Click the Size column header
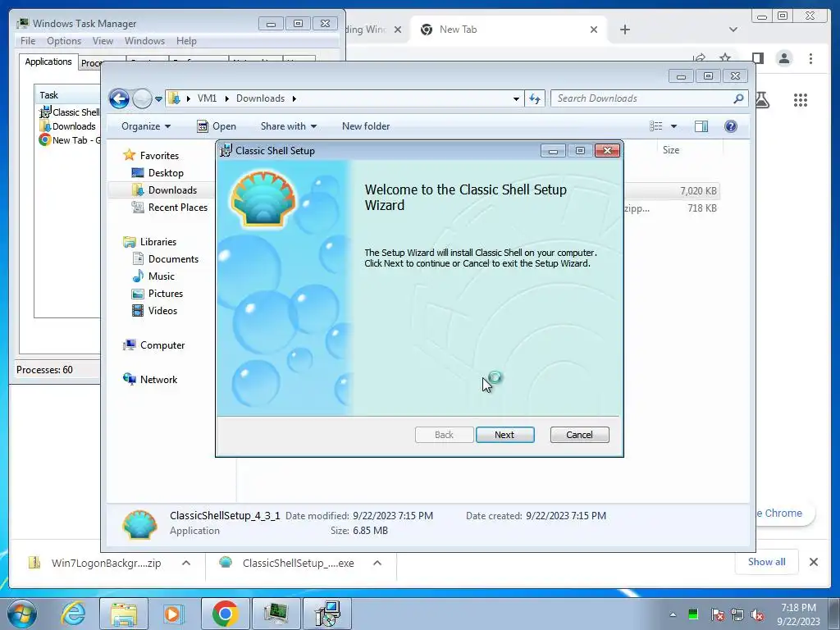The image size is (840, 630). tap(671, 150)
